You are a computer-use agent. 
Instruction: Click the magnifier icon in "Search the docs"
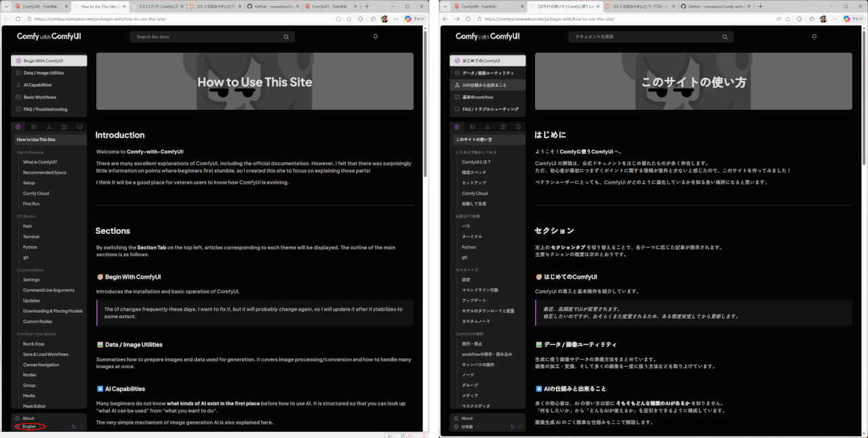(286, 37)
